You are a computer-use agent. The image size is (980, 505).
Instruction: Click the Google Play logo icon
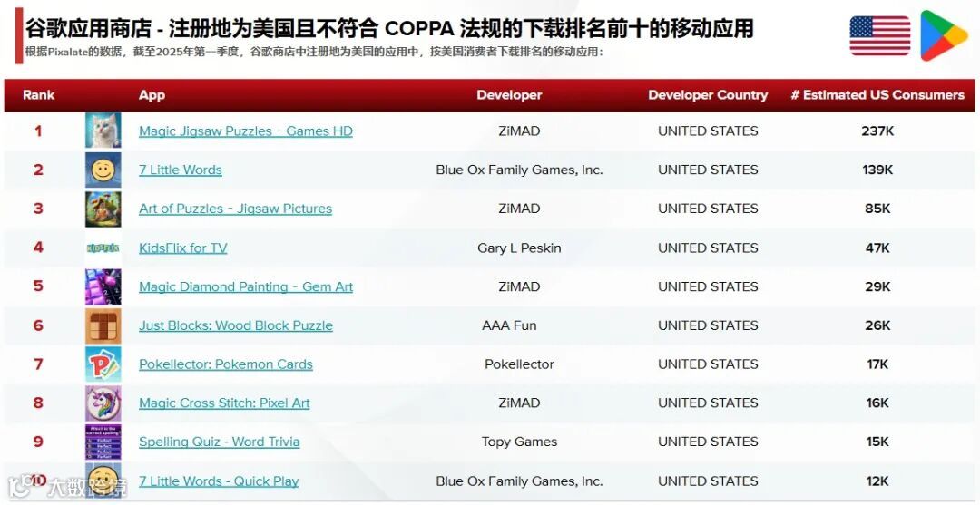point(943,35)
